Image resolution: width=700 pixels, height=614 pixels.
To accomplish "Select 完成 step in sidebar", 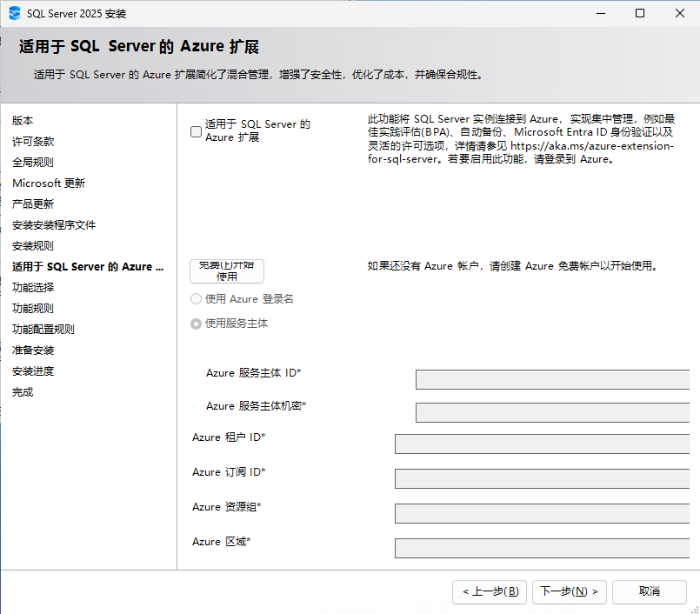I will tap(23, 392).
